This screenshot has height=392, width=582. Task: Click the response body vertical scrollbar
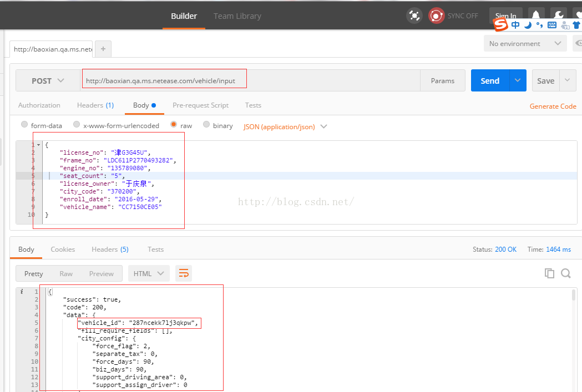(x=574, y=295)
